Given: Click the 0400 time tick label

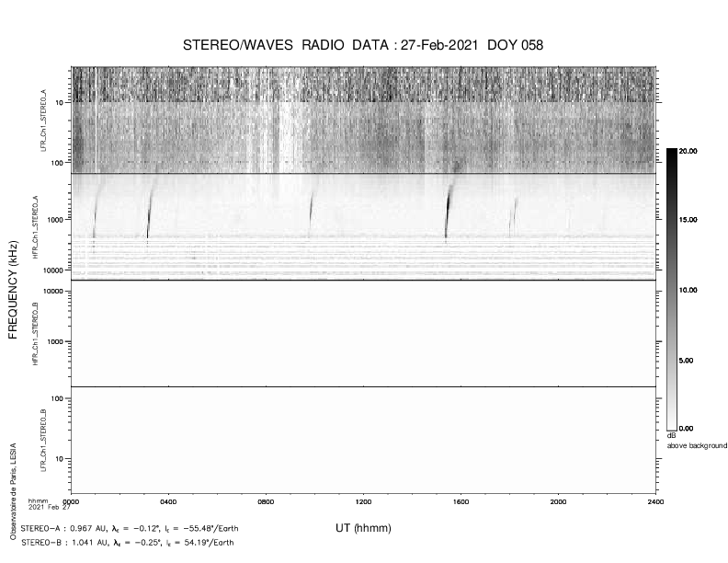Looking at the screenshot, I should coord(168,501).
